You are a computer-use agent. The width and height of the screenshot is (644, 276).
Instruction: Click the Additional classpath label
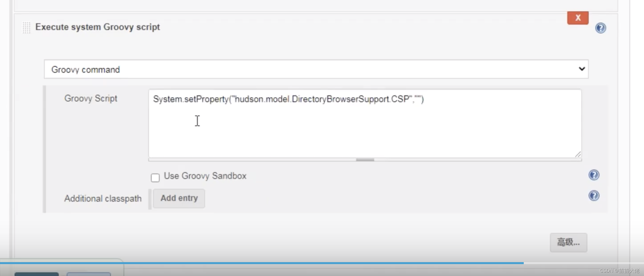click(x=103, y=199)
